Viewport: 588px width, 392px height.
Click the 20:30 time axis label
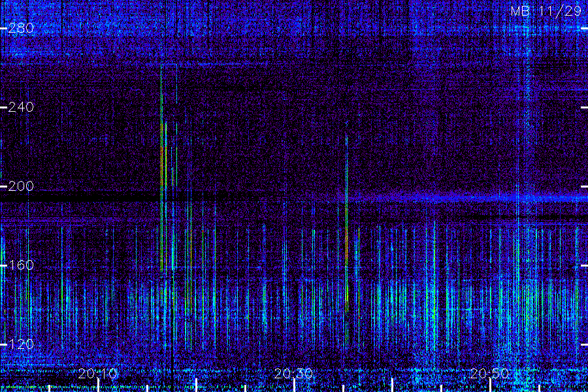coord(293,374)
